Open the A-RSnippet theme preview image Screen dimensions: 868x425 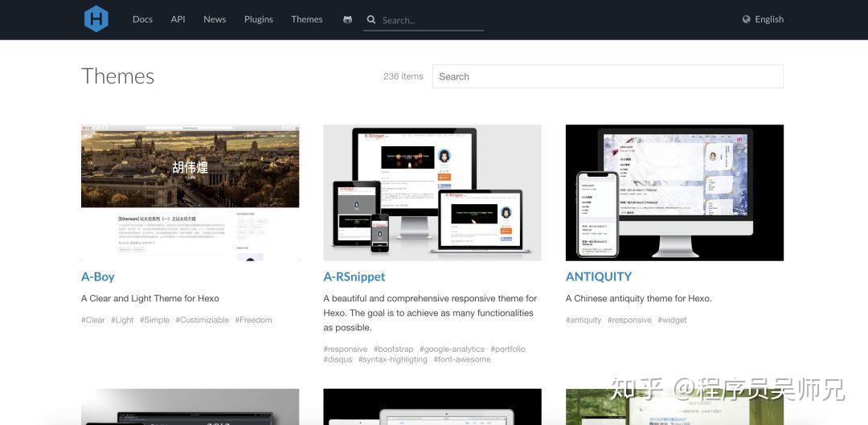click(432, 193)
